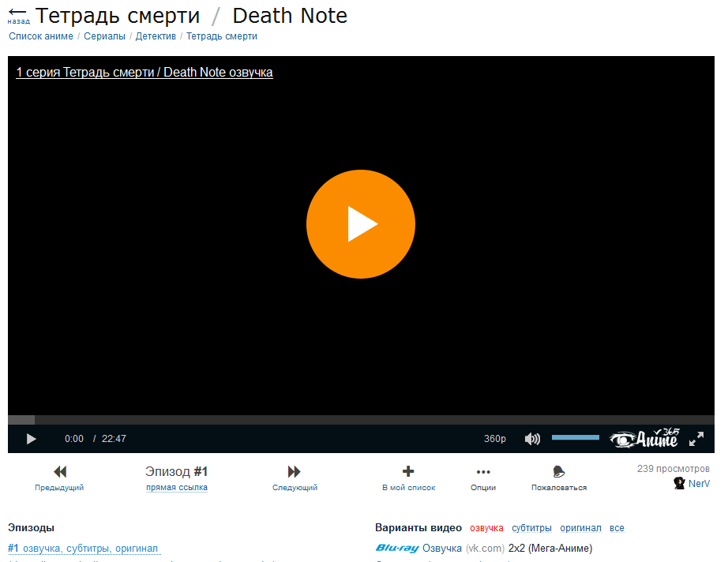Add to list with В мой список

[408, 478]
